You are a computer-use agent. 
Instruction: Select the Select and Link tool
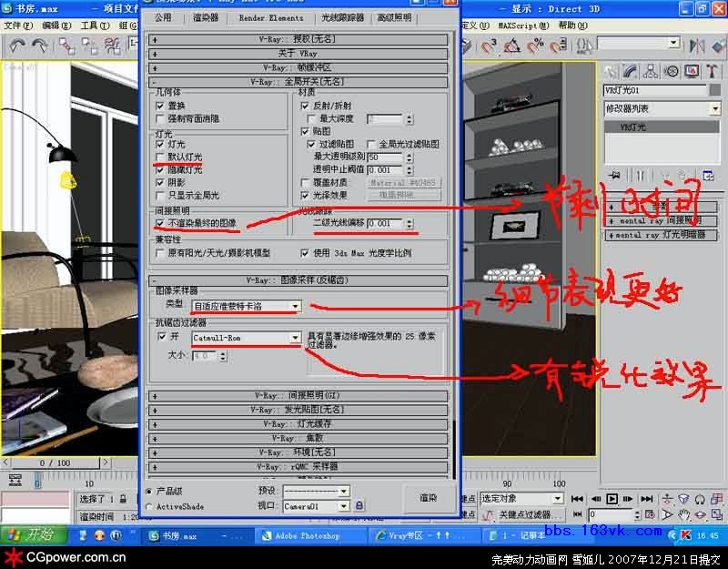(x=66, y=46)
